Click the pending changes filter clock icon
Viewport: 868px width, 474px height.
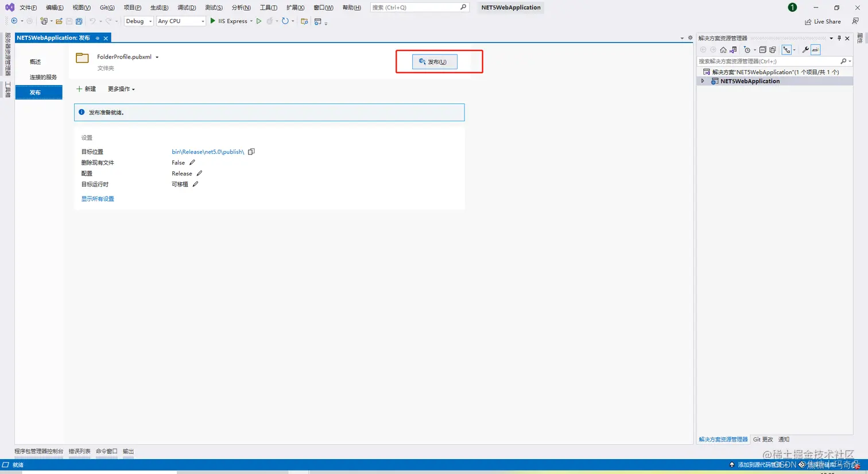(747, 50)
